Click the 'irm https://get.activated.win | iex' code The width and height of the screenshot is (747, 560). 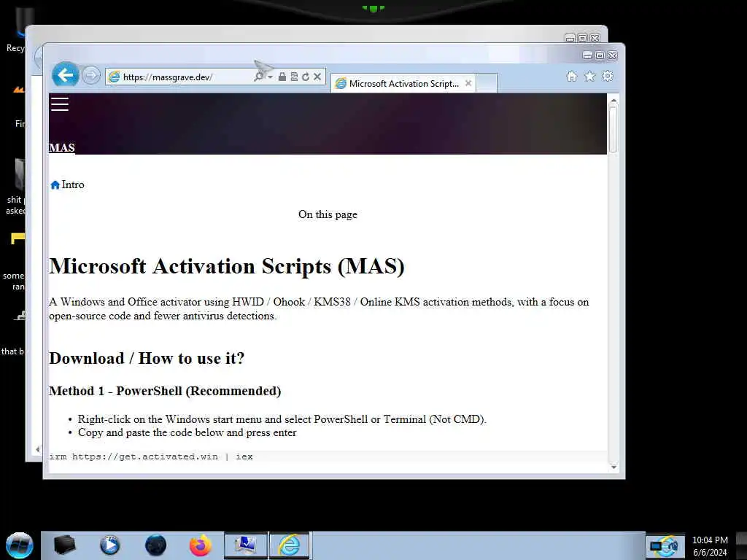[x=151, y=456]
